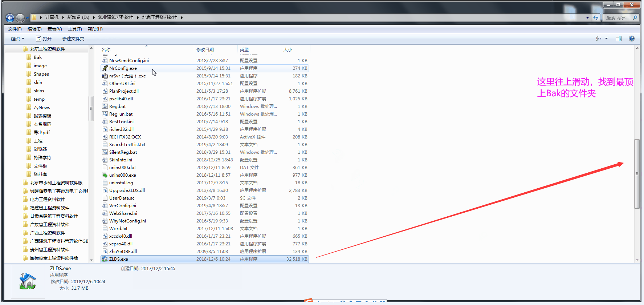Viewport: 644px width, 305px height.
Task: Click the folder tree scrollbar thumb
Action: [x=91, y=108]
